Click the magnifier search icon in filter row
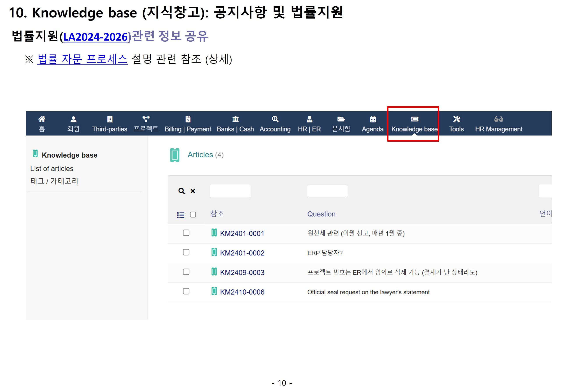The height and width of the screenshot is (392, 561). tap(181, 191)
